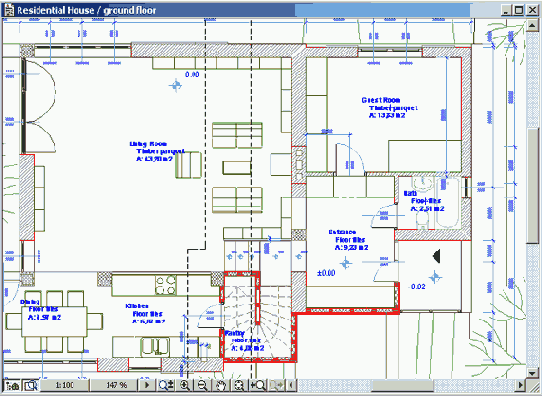
Task: Click the window title 'Residential House / ground floor'
Action: (x=86, y=10)
